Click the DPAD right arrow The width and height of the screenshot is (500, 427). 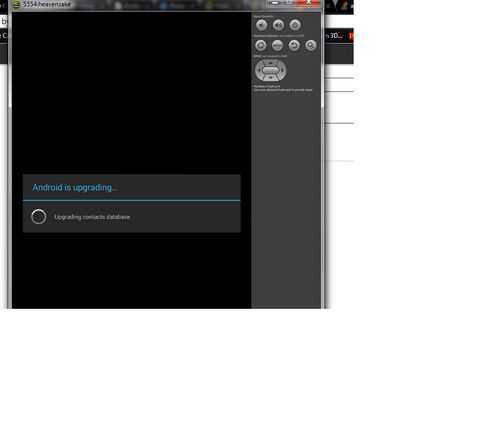[283, 70]
